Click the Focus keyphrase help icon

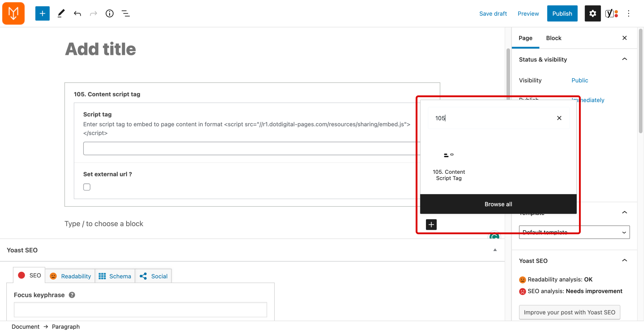pyautogui.click(x=72, y=295)
